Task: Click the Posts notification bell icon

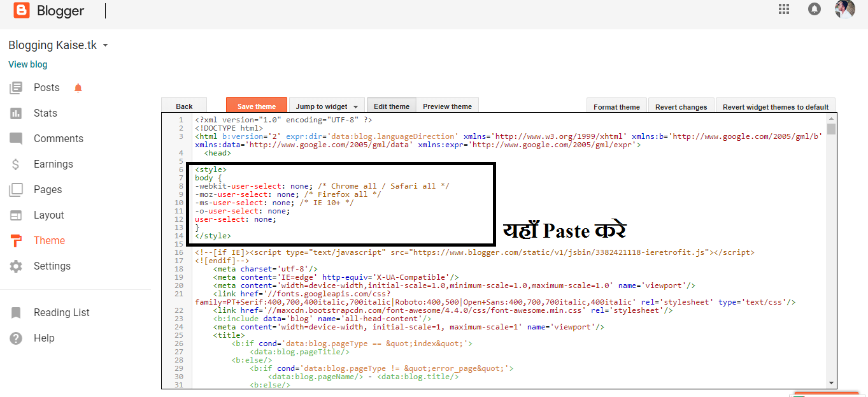Action: [x=78, y=88]
